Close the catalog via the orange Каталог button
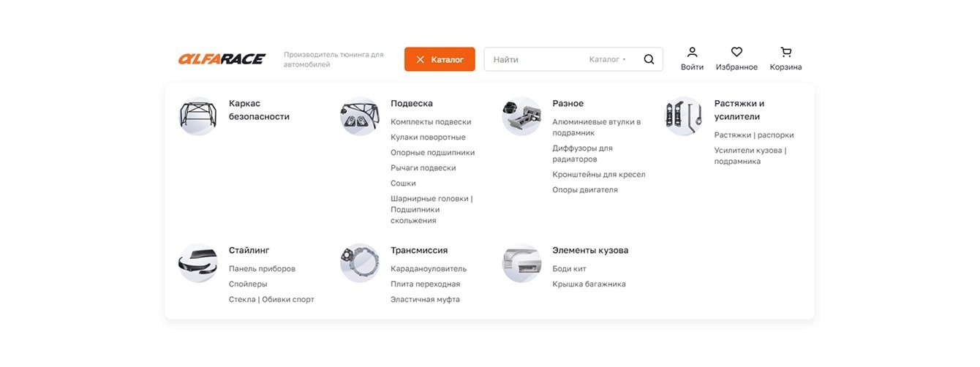Screen dimensions: 980x367 click(x=440, y=59)
